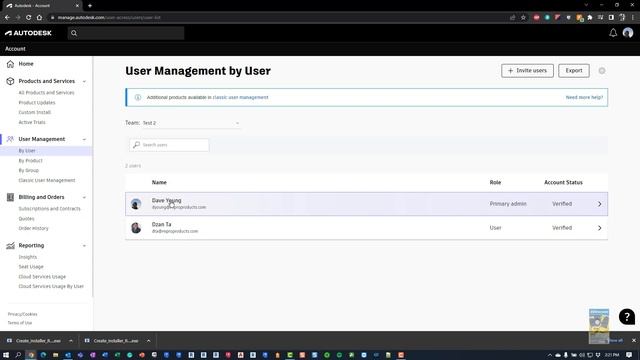Image resolution: width=640 pixels, height=360 pixels.
Task: Click the Products and Services cube icon
Action: (10, 81)
